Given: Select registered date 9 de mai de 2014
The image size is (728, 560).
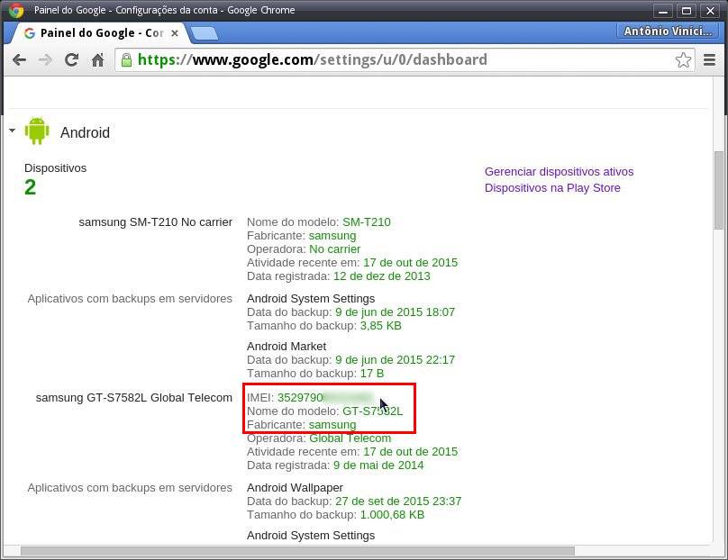Looking at the screenshot, I should (x=378, y=465).
